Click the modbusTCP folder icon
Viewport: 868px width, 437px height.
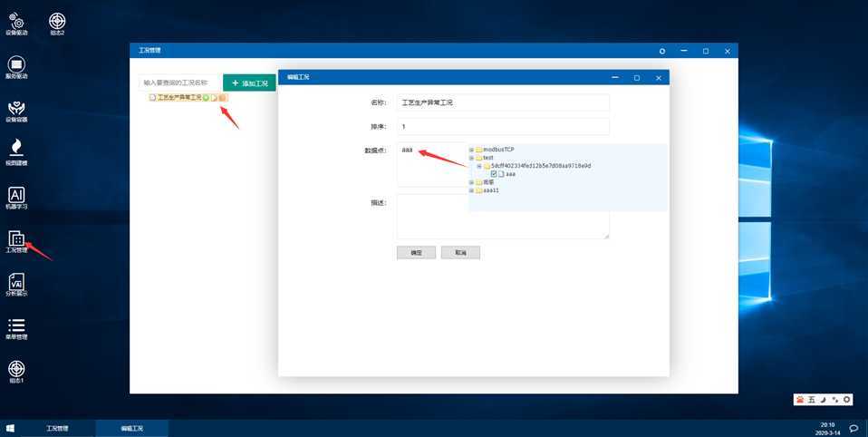pyautogui.click(x=478, y=150)
